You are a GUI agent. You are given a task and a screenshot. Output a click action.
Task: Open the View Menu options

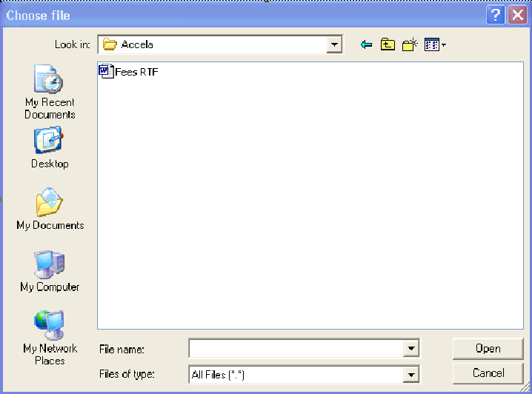pyautogui.click(x=435, y=45)
